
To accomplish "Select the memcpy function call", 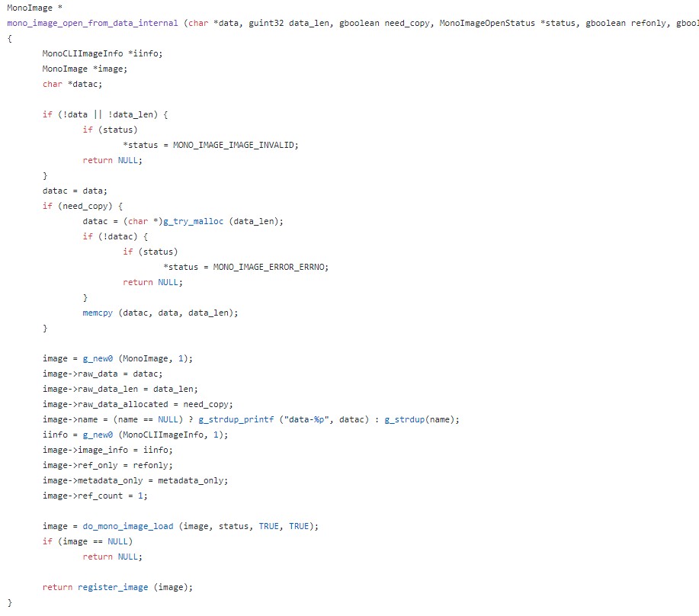I will 98,313.
